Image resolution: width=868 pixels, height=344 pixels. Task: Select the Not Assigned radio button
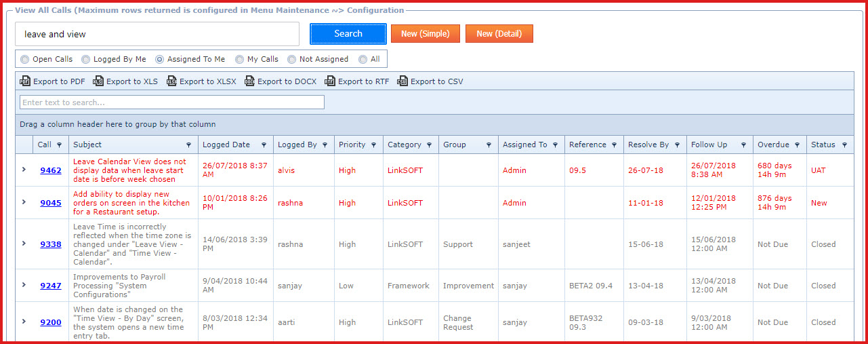click(x=292, y=60)
